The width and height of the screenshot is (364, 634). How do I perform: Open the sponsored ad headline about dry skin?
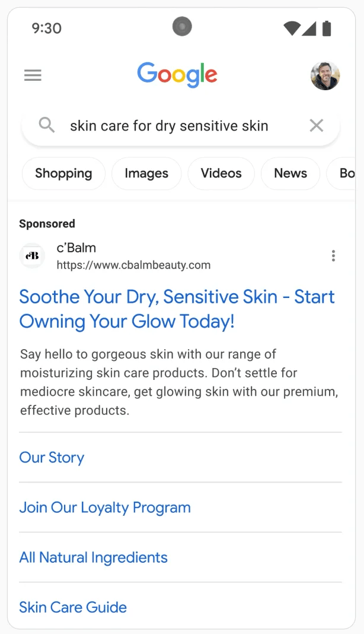pyautogui.click(x=177, y=309)
